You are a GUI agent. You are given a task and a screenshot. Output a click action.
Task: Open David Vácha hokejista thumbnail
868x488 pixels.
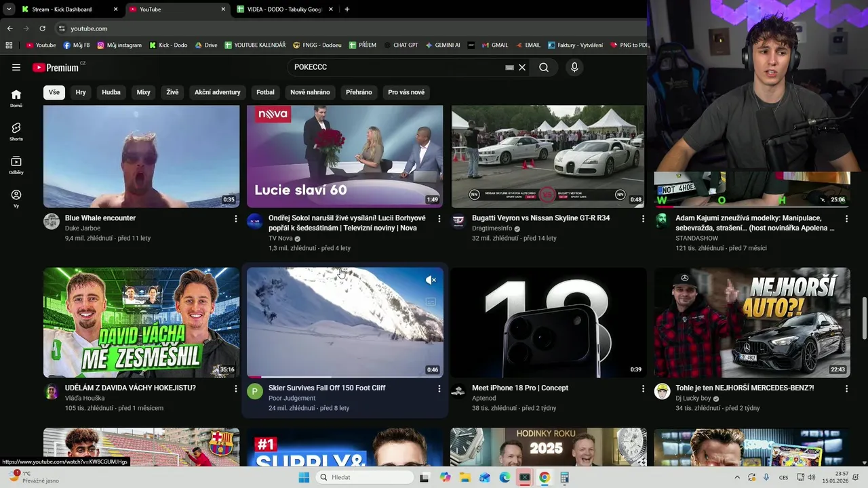pos(141,323)
